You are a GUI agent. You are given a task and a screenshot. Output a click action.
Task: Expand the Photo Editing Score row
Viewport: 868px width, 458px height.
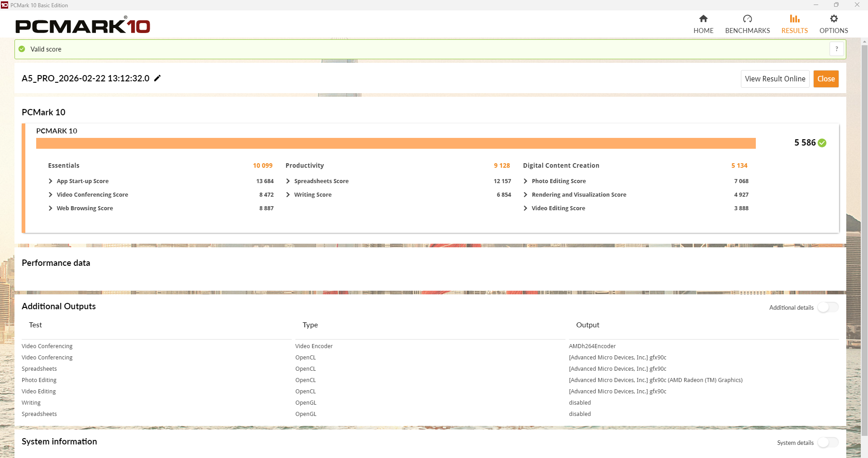tap(526, 181)
